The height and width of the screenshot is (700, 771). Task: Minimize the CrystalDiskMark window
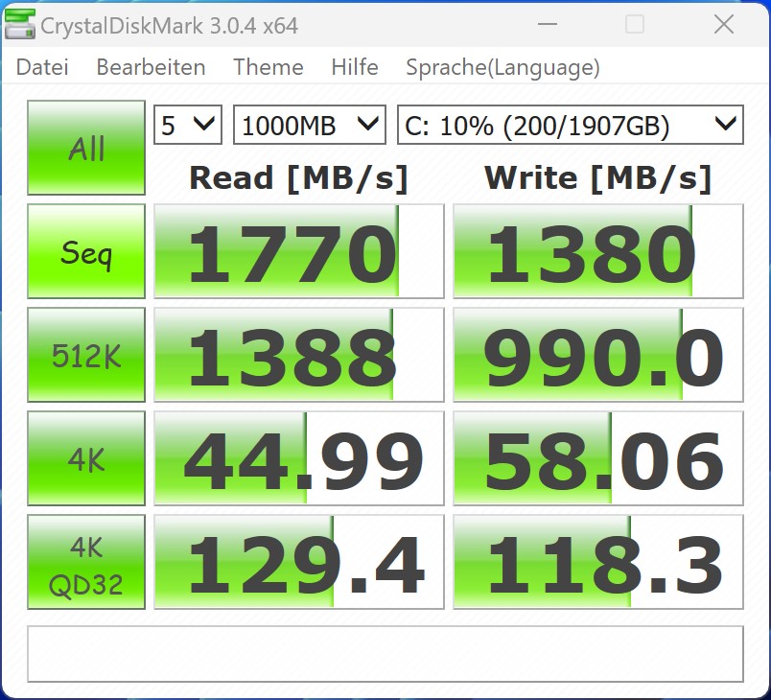coord(548,24)
